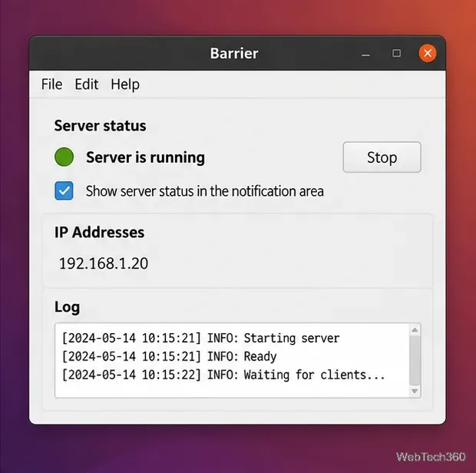Screen dimensions: 476x473
Task: Open the Edit menu
Action: click(x=87, y=84)
